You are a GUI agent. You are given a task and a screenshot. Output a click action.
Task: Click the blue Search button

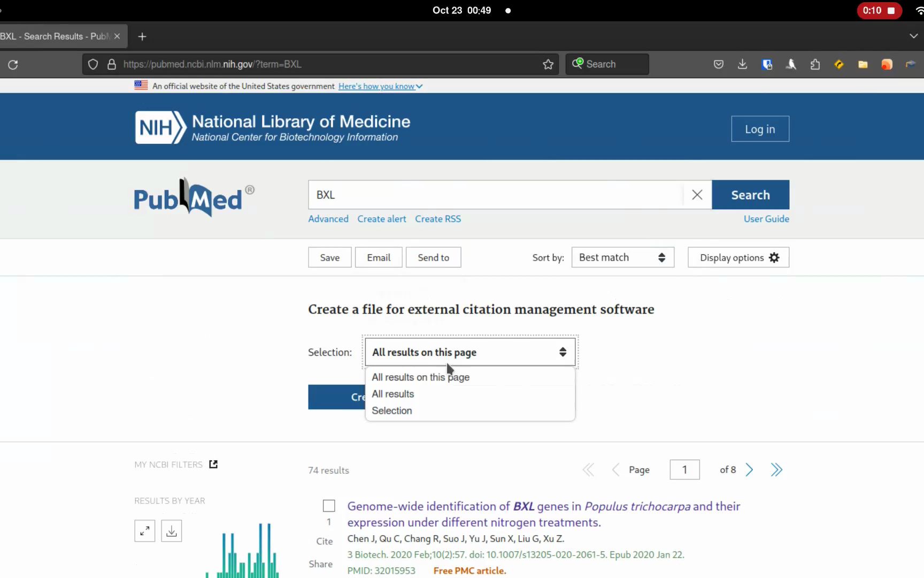click(750, 195)
